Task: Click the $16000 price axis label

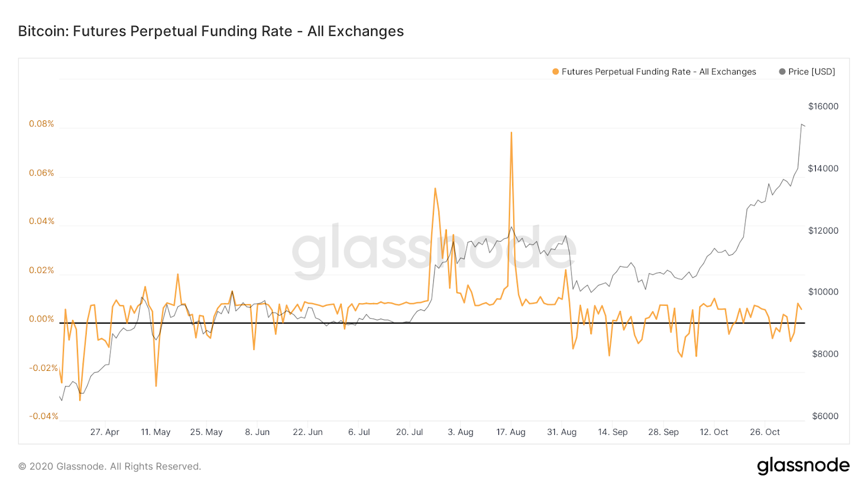Action: tap(823, 106)
